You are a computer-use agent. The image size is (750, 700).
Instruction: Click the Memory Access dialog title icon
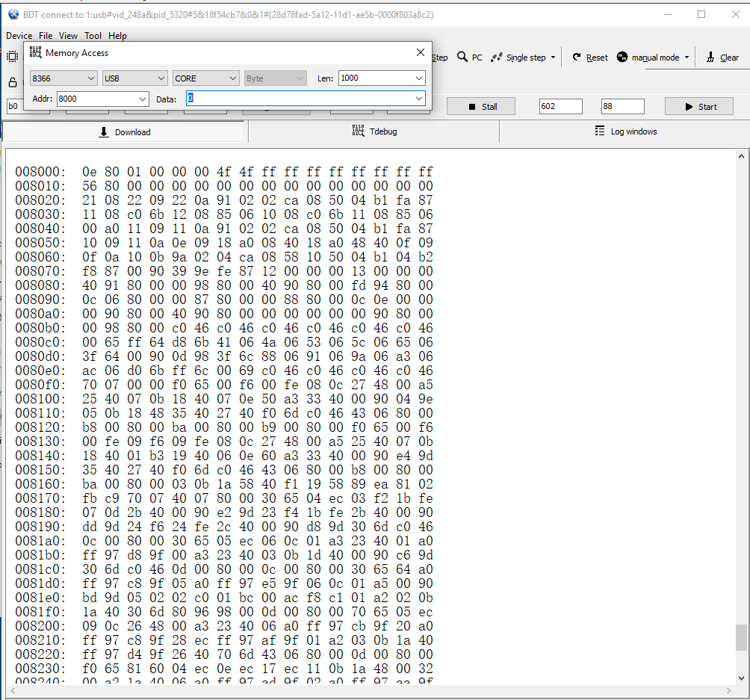(x=35, y=52)
